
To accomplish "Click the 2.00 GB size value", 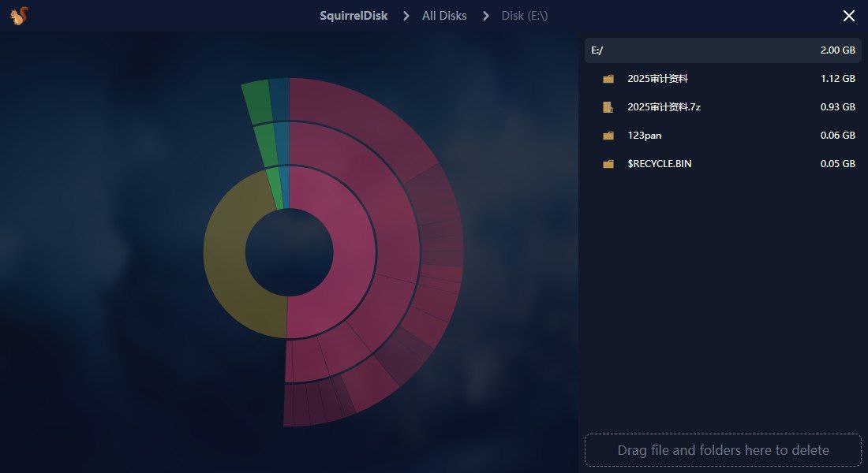I will point(837,50).
